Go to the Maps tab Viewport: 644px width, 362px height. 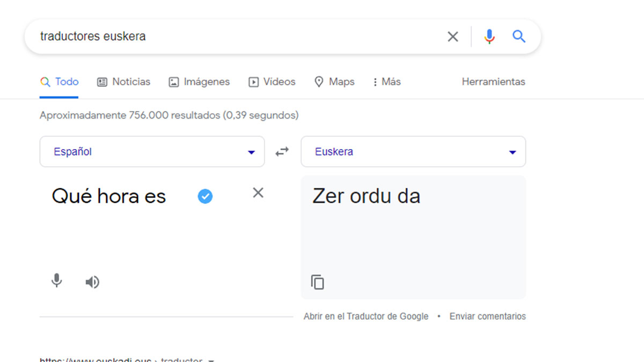point(334,82)
